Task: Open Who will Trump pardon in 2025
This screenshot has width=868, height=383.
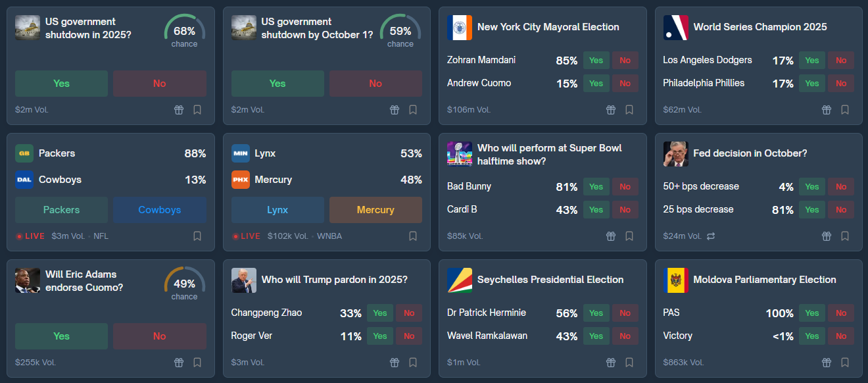Action: pyautogui.click(x=334, y=280)
